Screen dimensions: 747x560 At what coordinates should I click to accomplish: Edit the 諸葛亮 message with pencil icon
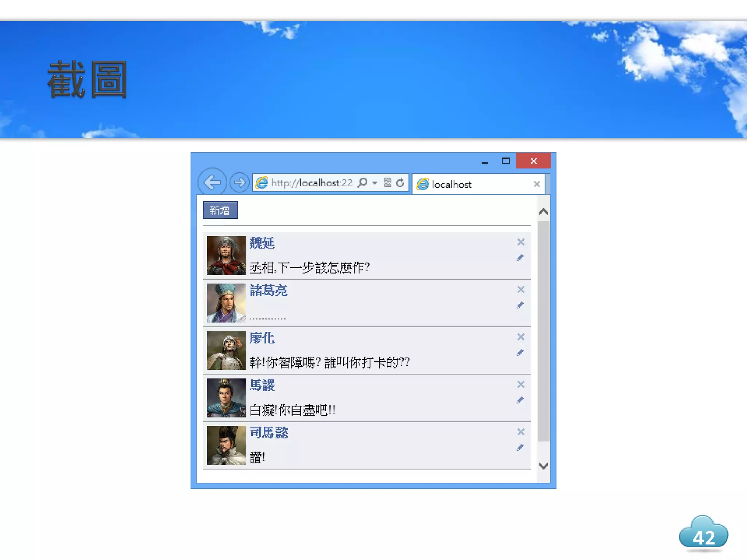[520, 305]
